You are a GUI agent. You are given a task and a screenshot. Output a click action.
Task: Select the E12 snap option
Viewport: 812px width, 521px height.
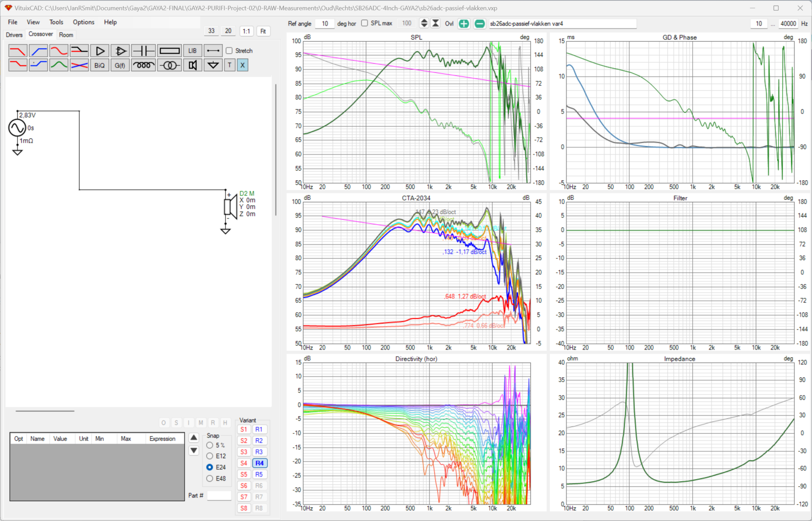coord(210,456)
